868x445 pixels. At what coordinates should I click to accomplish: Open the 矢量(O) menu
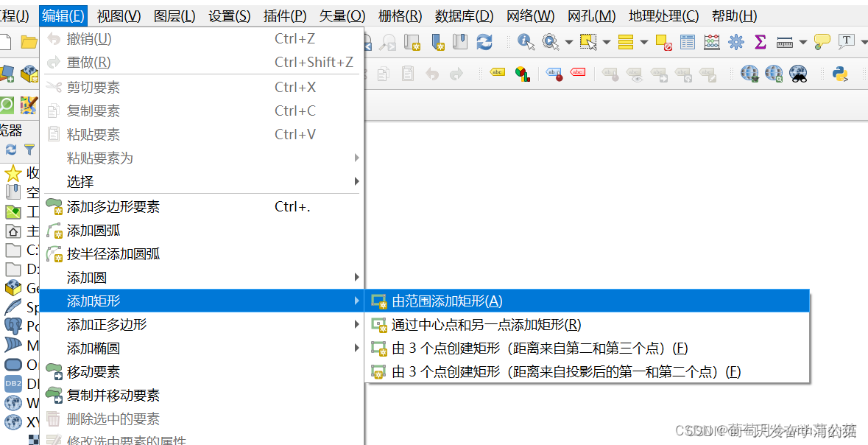342,16
